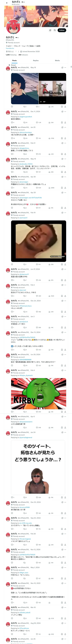This screenshot has width=72, height=644.
Task: Open profile search magnifier icon
Action: point(55,30)
